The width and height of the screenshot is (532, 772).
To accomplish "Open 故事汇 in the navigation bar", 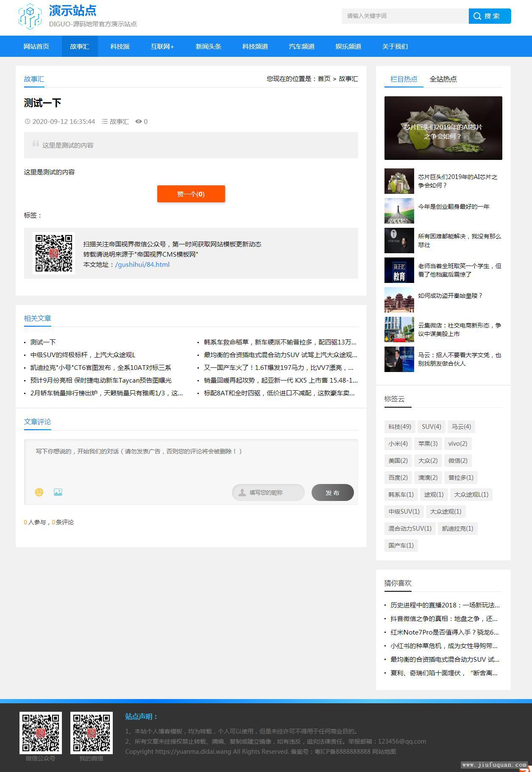I will click(80, 46).
